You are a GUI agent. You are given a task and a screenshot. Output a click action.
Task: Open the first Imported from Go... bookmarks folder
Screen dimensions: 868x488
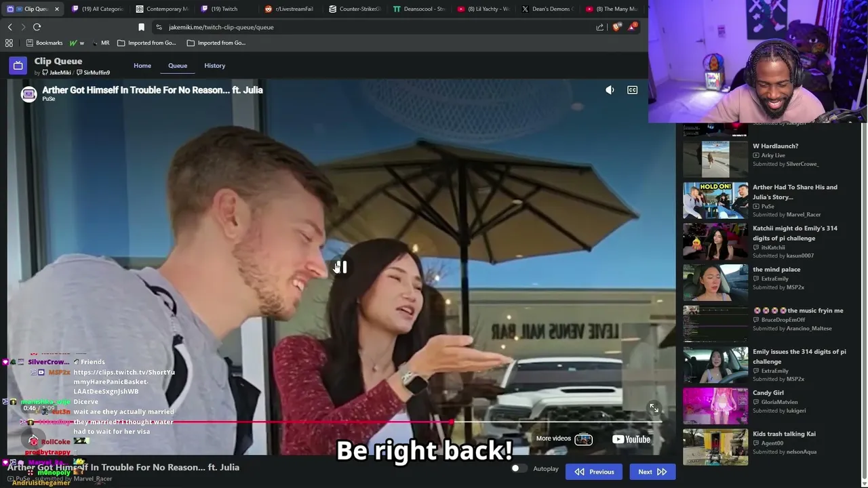click(x=146, y=43)
